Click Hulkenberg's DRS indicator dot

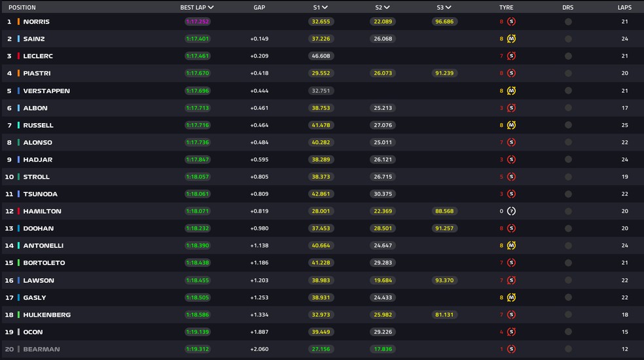click(568, 315)
